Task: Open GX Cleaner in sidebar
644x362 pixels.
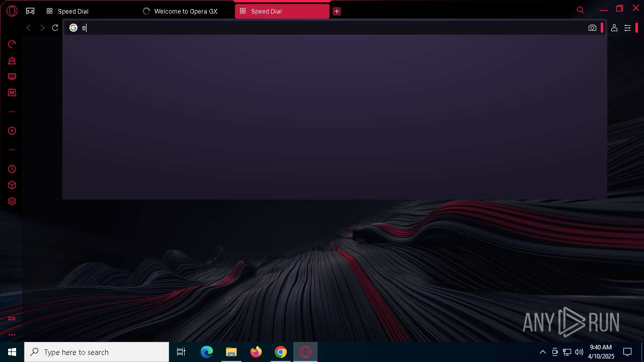Action: coord(12,60)
